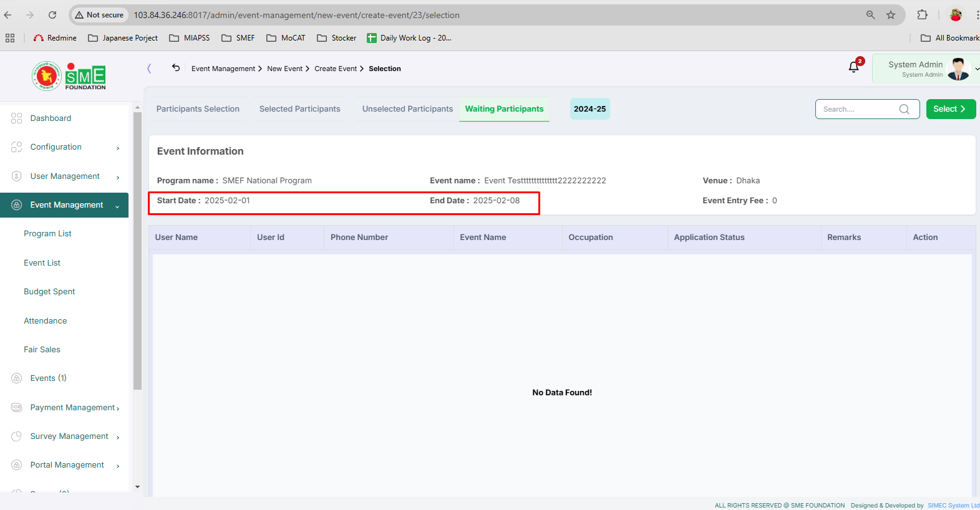This screenshot has height=510, width=980.
Task: Expand the Configuration menu arrow
Action: click(x=118, y=148)
